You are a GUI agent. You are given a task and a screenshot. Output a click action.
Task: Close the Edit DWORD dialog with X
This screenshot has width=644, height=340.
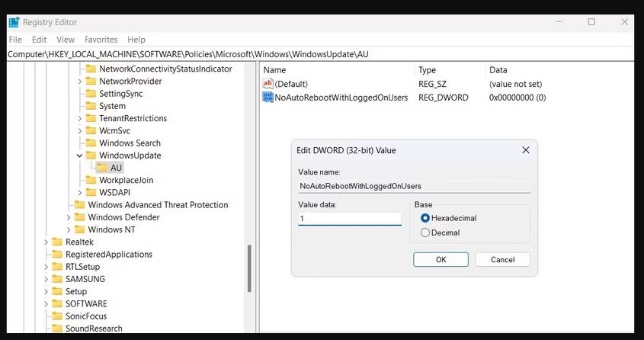pyautogui.click(x=526, y=150)
